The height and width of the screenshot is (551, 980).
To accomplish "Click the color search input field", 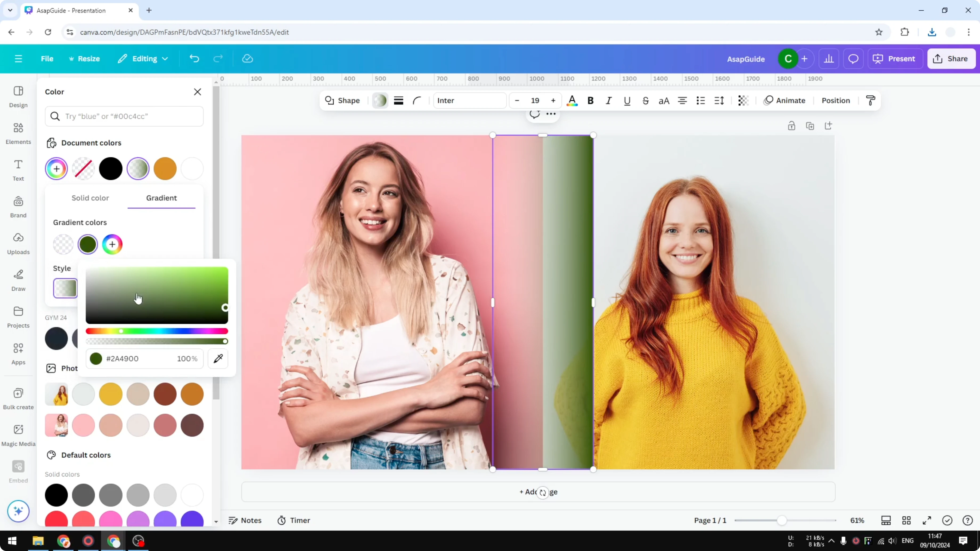I will pos(124,116).
